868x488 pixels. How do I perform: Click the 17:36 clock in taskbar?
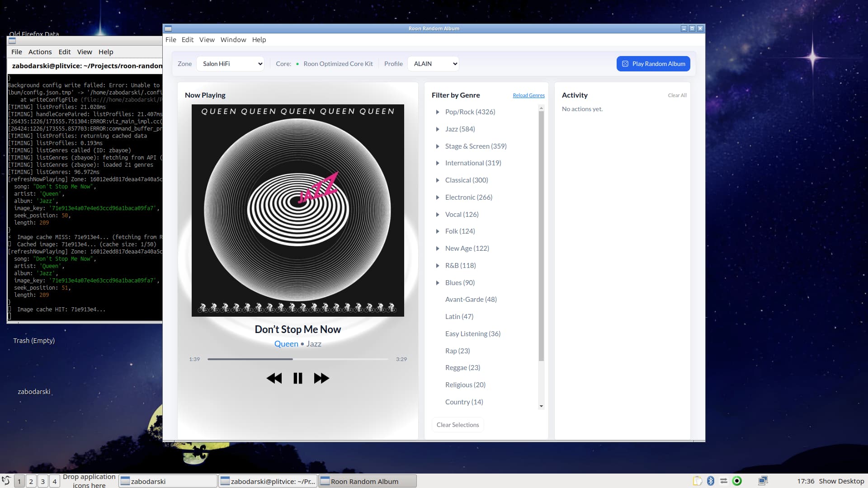click(806, 481)
